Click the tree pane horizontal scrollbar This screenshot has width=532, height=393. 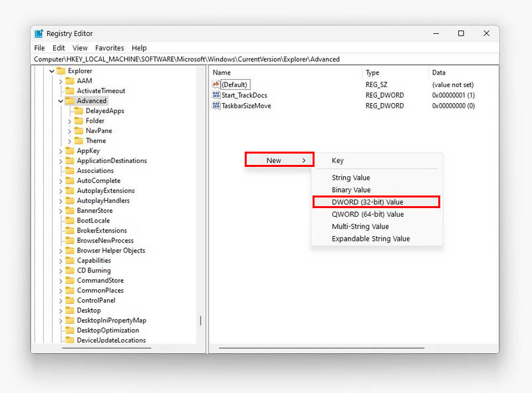click(x=106, y=348)
